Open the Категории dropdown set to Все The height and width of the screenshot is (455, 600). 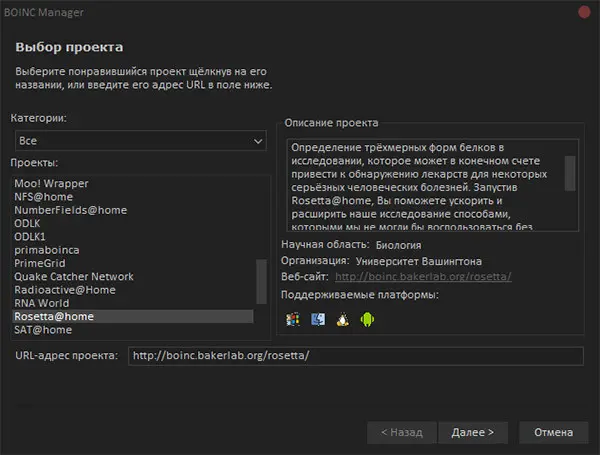click(x=138, y=141)
